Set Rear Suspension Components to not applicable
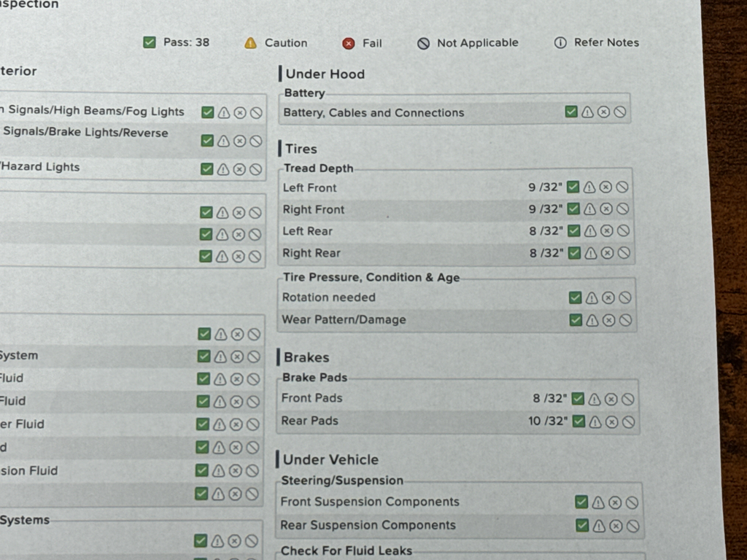This screenshot has width=747, height=560. (x=632, y=526)
